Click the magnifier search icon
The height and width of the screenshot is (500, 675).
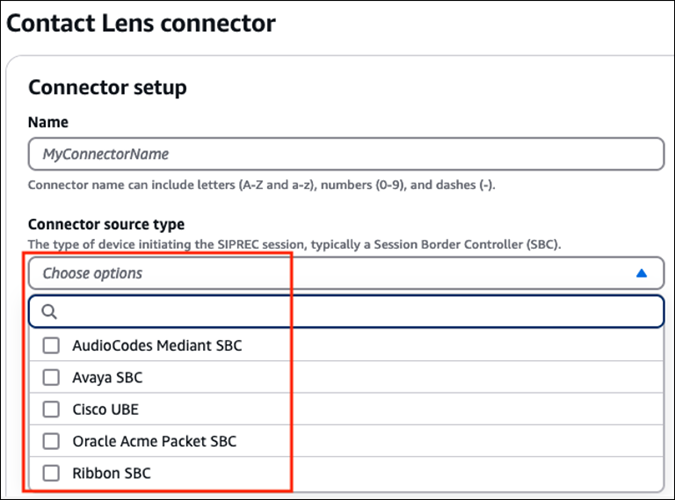(49, 312)
